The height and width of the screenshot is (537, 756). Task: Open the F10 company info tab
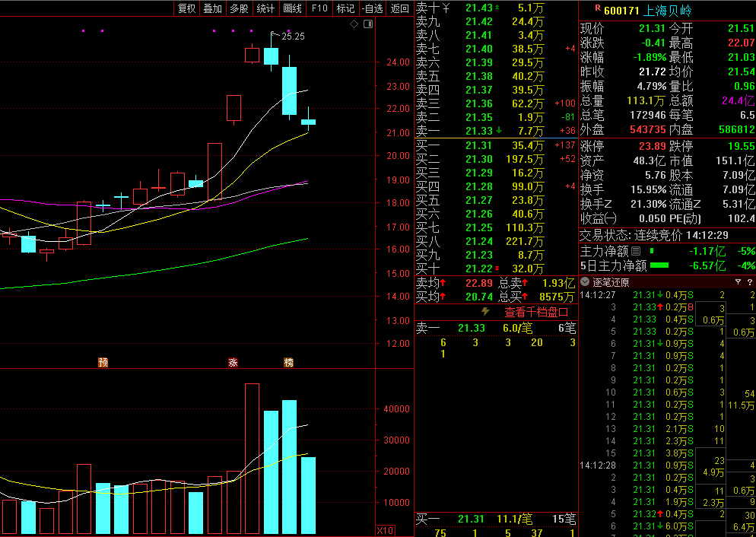click(319, 8)
